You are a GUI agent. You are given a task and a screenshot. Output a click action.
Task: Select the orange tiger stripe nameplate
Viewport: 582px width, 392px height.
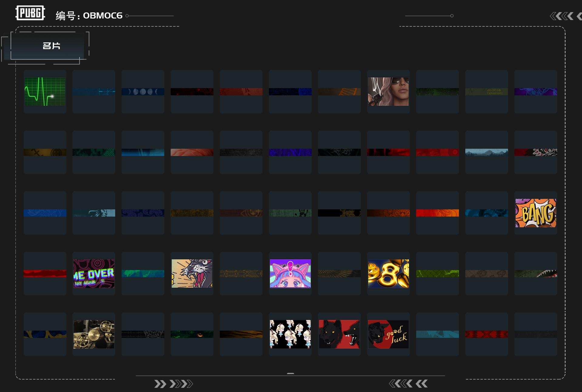click(x=241, y=334)
